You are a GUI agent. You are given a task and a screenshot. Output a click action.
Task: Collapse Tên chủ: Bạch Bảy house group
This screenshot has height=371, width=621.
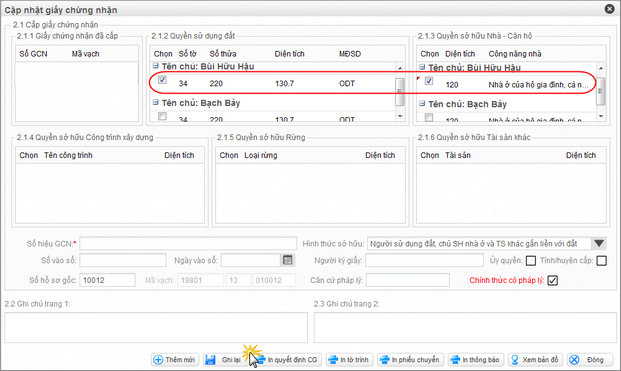tap(422, 103)
